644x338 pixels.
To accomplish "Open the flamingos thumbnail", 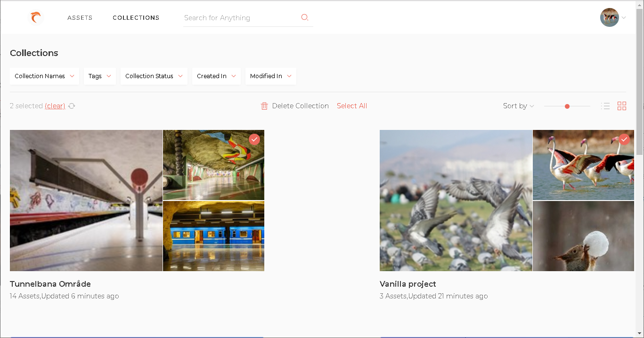I will click(583, 165).
